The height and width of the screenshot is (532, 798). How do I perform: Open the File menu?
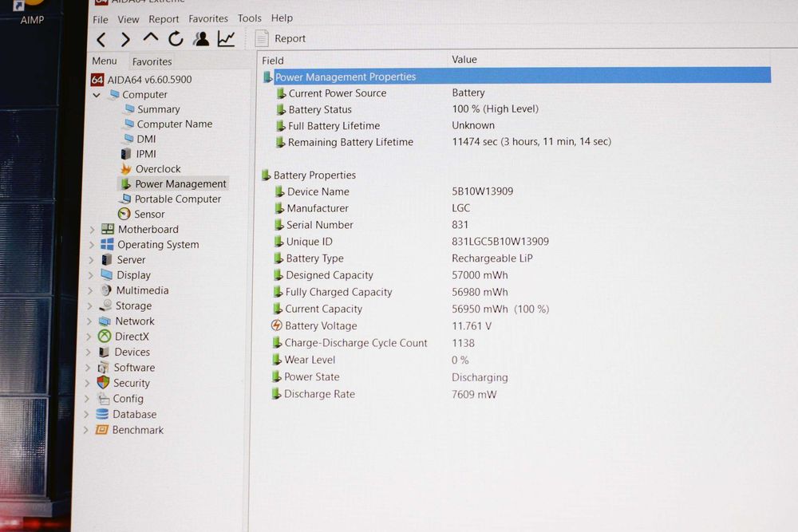(x=101, y=19)
